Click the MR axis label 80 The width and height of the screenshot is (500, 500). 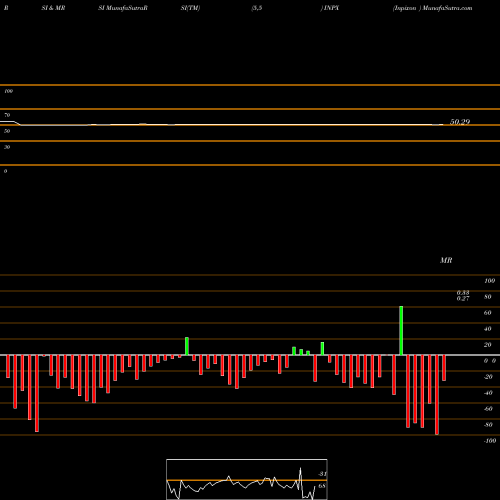click(x=488, y=297)
